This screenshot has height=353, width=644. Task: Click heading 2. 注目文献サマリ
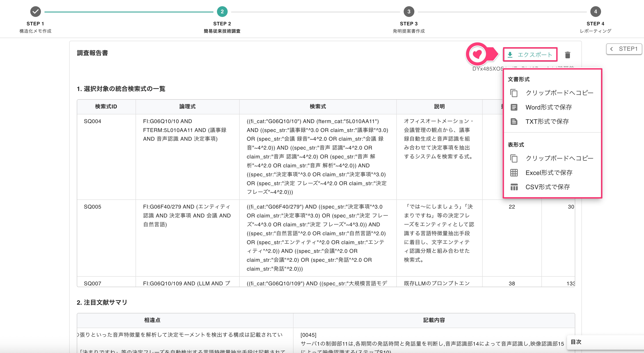102,302
